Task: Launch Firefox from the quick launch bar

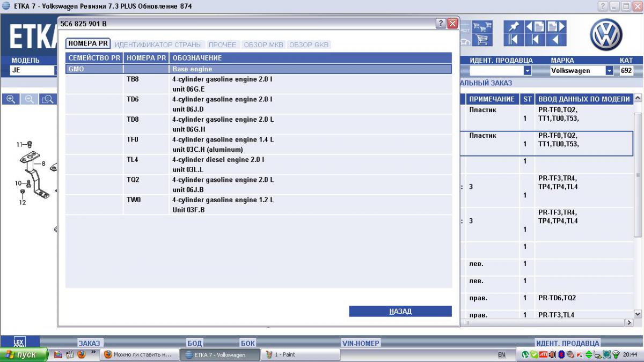Action: point(82,354)
